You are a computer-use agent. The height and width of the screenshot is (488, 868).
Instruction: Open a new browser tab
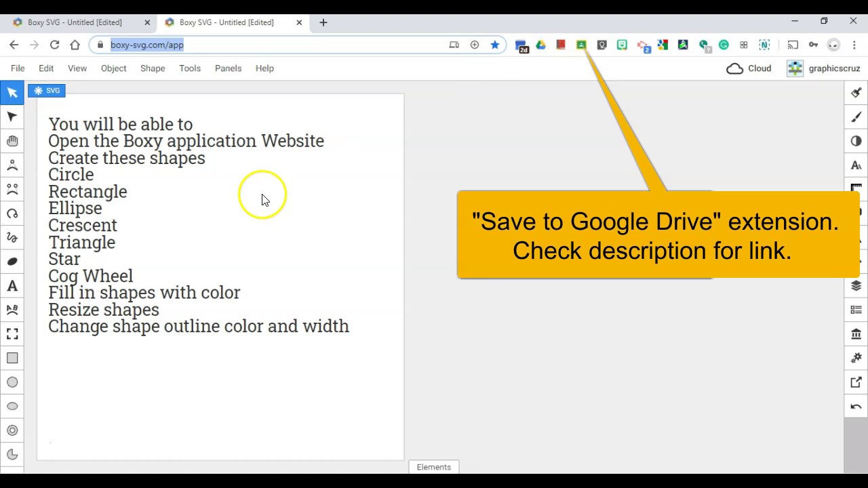point(323,22)
